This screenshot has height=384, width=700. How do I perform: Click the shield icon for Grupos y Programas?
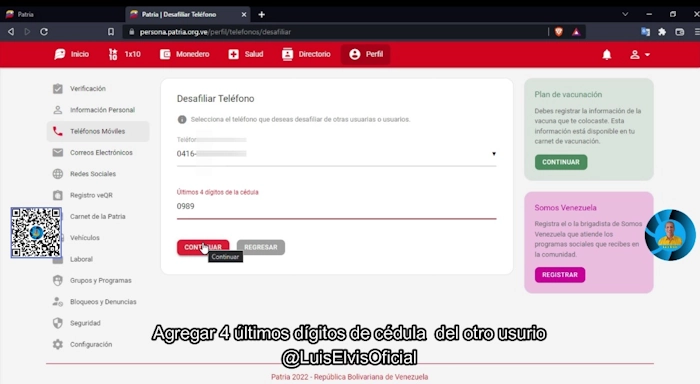click(x=58, y=280)
